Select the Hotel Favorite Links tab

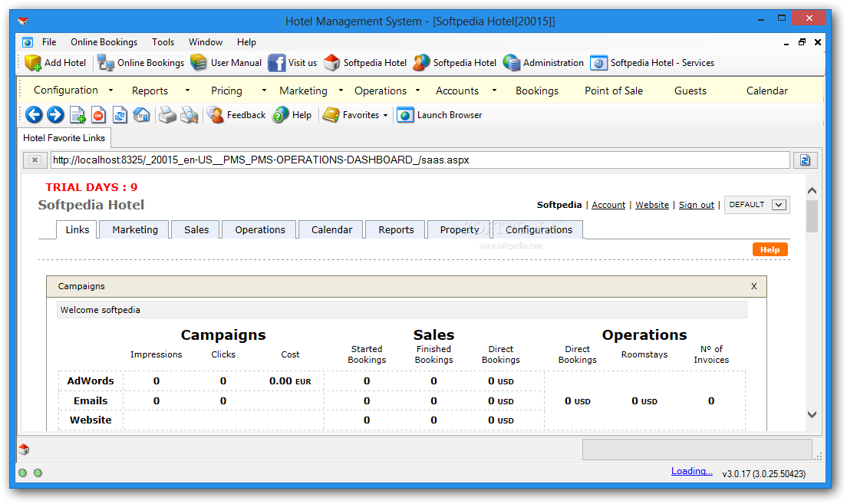click(64, 138)
